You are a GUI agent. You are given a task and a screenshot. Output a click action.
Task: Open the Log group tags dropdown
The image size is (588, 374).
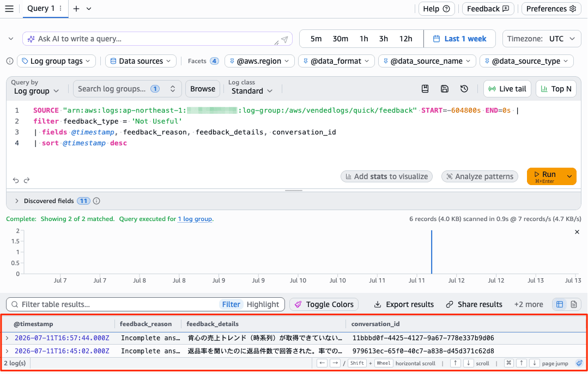[x=56, y=61]
